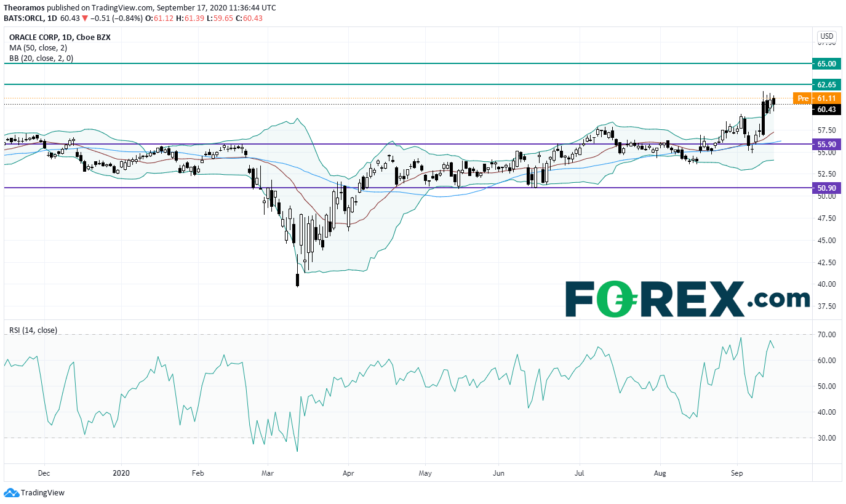This screenshot has height=504, width=846.
Task: Click the RSI 30.00 axis value
Action: [x=827, y=438]
